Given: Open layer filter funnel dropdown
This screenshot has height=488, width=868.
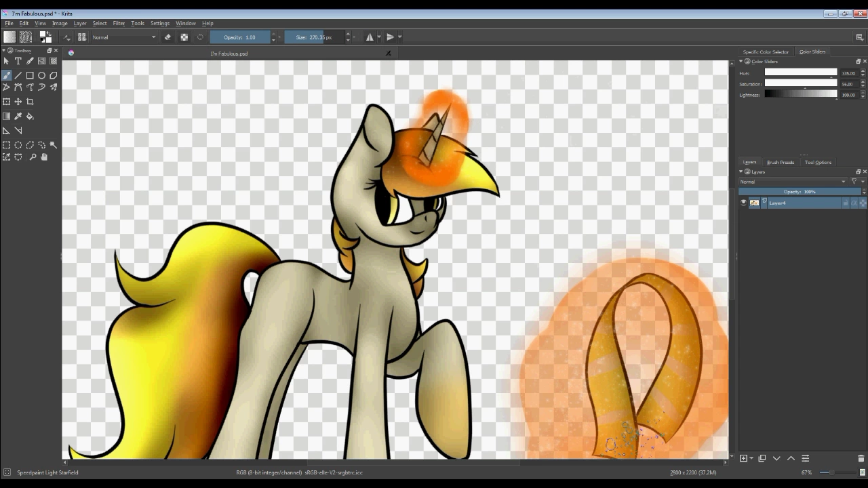Looking at the screenshot, I should [857, 182].
